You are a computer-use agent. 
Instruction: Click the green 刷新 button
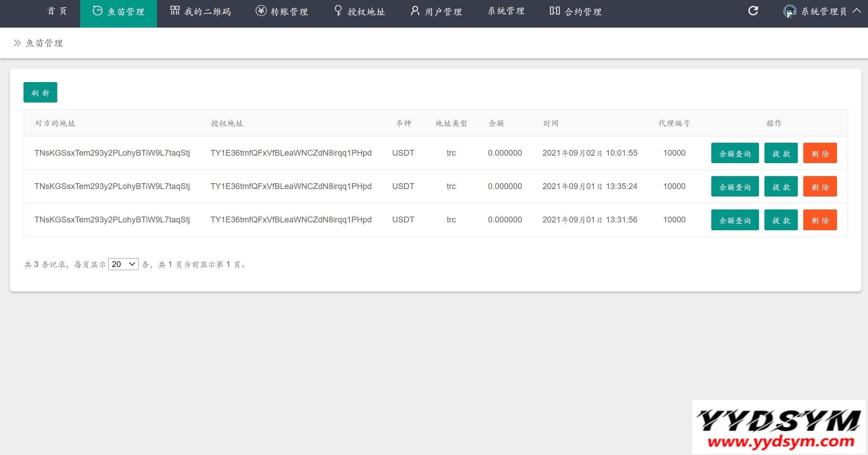click(40, 92)
